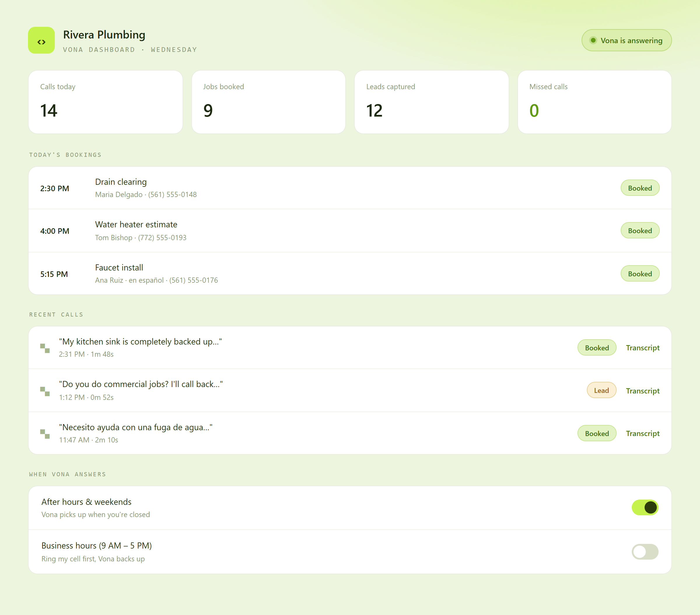Screen dimensions: 700x615
Task: Click the When Vona Answers section heading
Action: pos(67,474)
